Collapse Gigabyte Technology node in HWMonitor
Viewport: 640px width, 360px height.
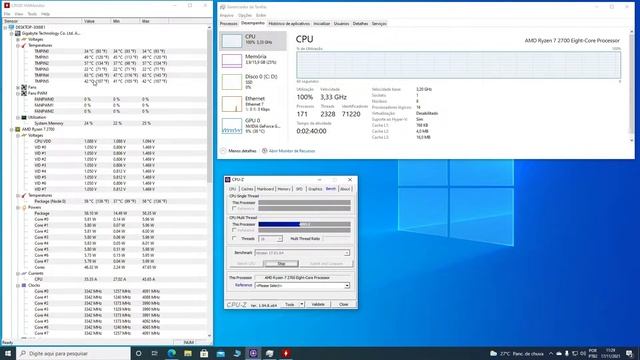pyautogui.click(x=12, y=33)
